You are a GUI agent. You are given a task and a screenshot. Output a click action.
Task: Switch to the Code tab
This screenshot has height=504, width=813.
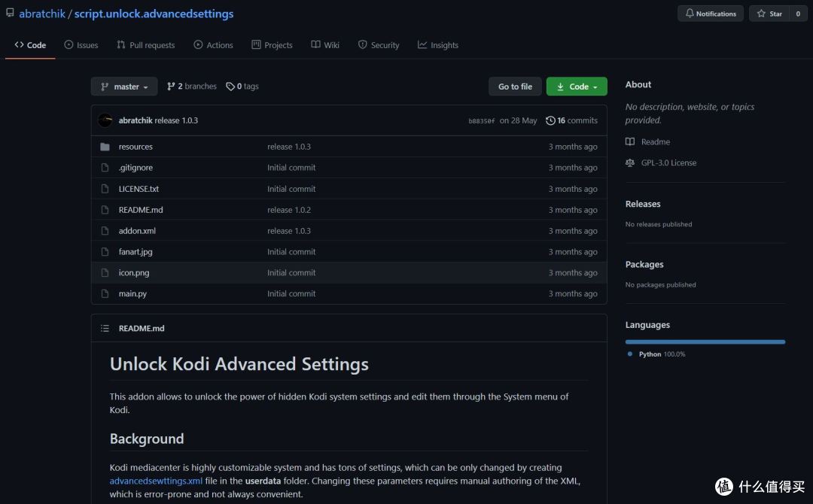[x=30, y=45]
